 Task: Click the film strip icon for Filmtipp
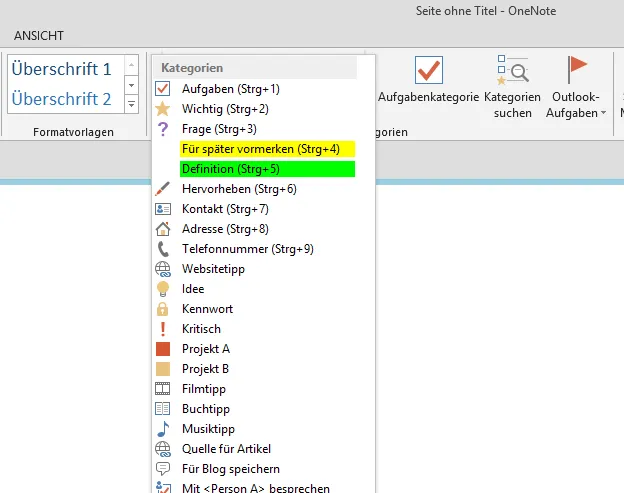pyautogui.click(x=162, y=389)
